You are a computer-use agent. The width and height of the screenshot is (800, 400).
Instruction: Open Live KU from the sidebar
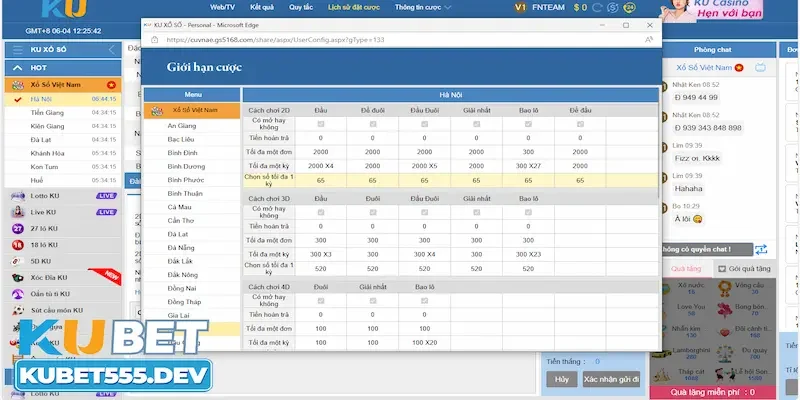click(16, 212)
